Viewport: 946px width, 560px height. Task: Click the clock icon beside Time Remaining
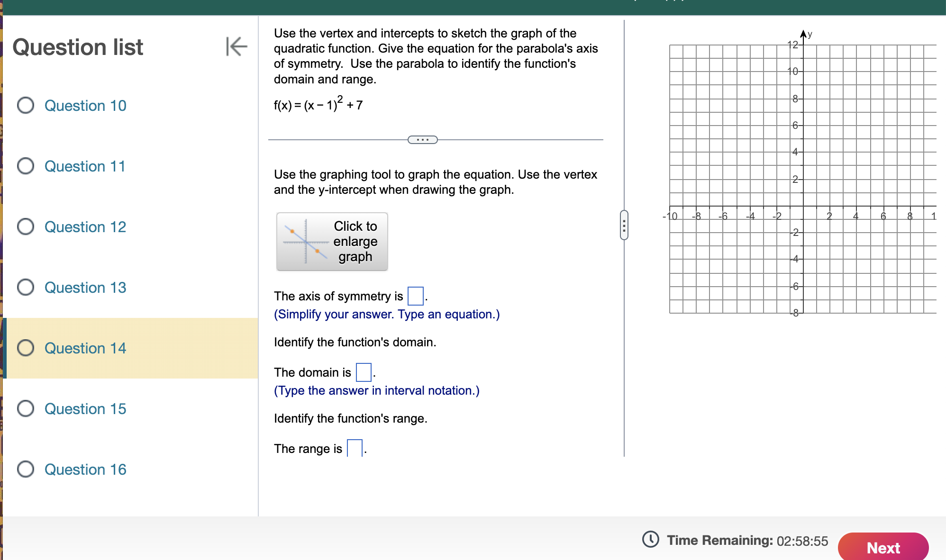(650, 539)
